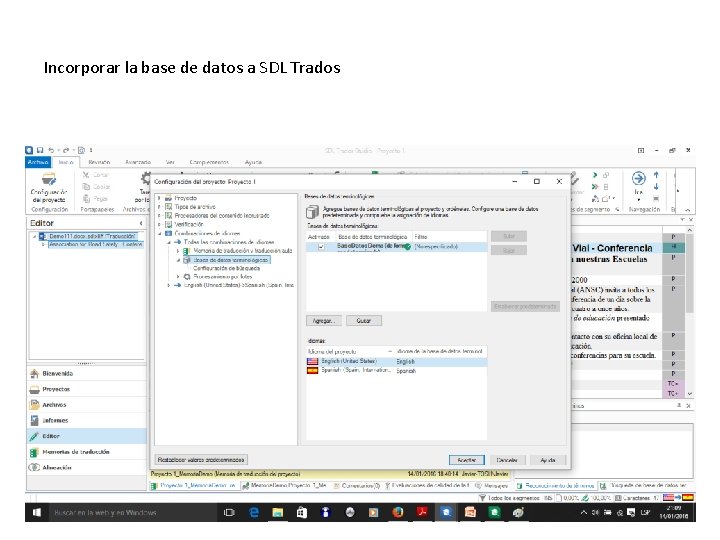720x540 pixels.
Task: Expand the Tipos de archivo tree node
Action: 160,207
